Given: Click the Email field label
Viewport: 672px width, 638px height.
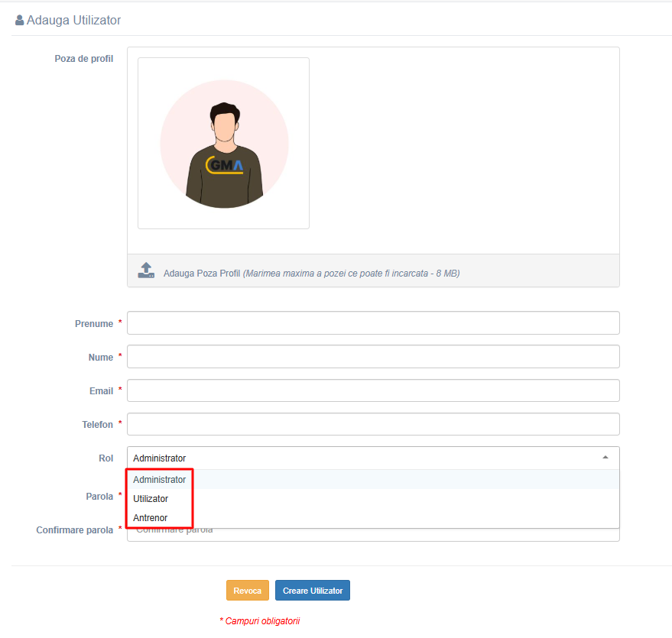Looking at the screenshot, I should pos(101,391).
